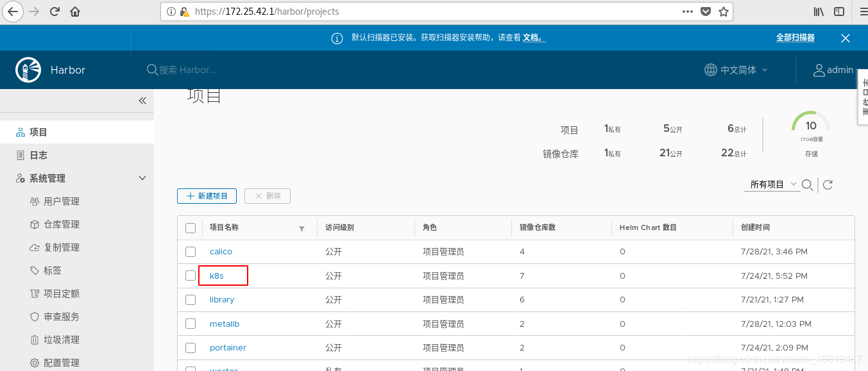
Task: Open the admin account dropdown
Action: tap(837, 70)
